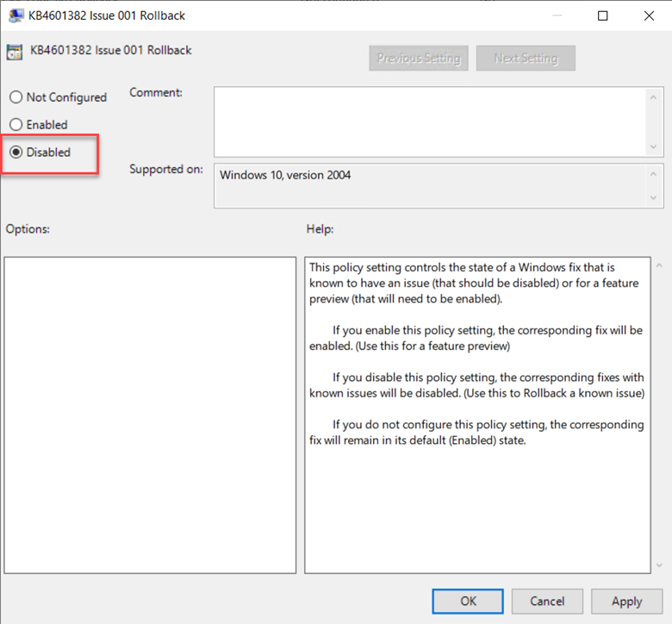Screen dimensions: 672x624
Task: Click inside the Comment text box
Action: click(x=430, y=122)
